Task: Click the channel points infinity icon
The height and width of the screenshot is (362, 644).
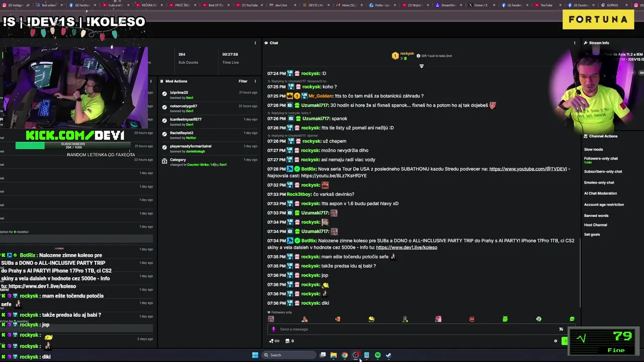Action: pyautogui.click(x=275, y=341)
